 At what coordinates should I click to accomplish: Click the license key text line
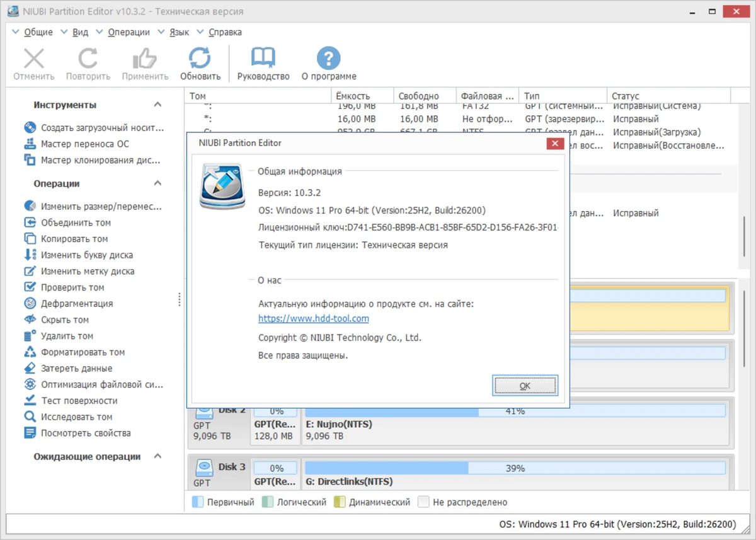coord(408,227)
